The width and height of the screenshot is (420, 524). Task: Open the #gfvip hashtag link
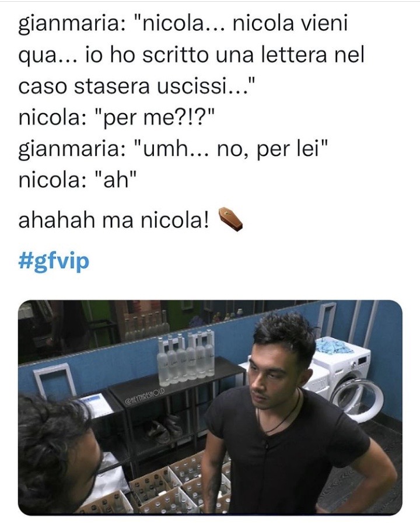coord(54,261)
